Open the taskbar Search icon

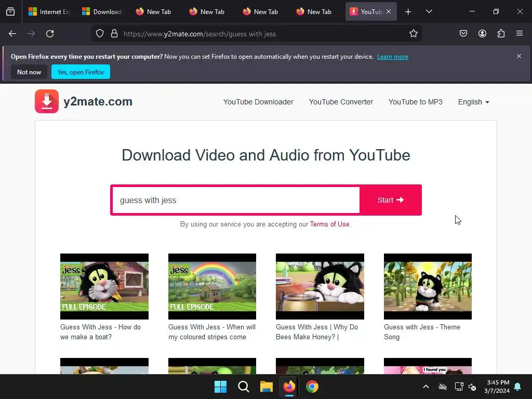(243, 387)
